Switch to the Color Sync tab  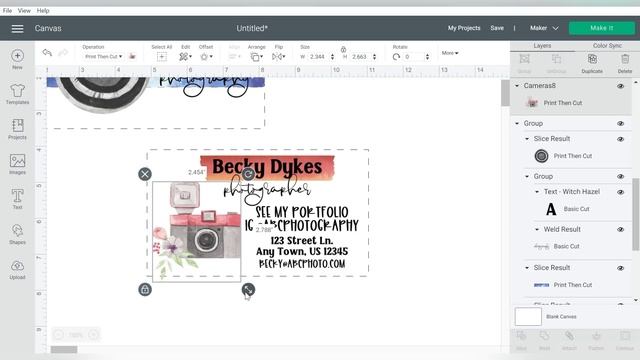607,46
